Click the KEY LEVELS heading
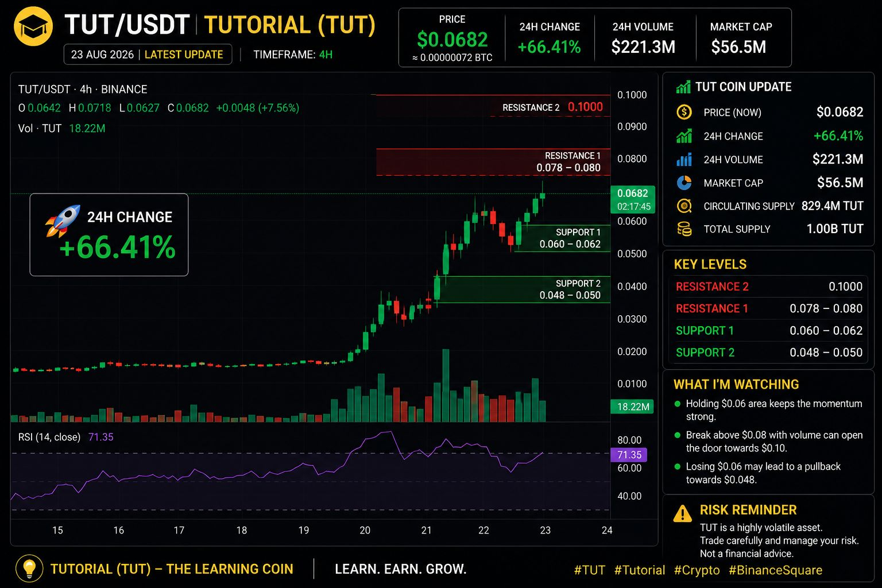Image resolution: width=882 pixels, height=588 pixels. [x=710, y=264]
